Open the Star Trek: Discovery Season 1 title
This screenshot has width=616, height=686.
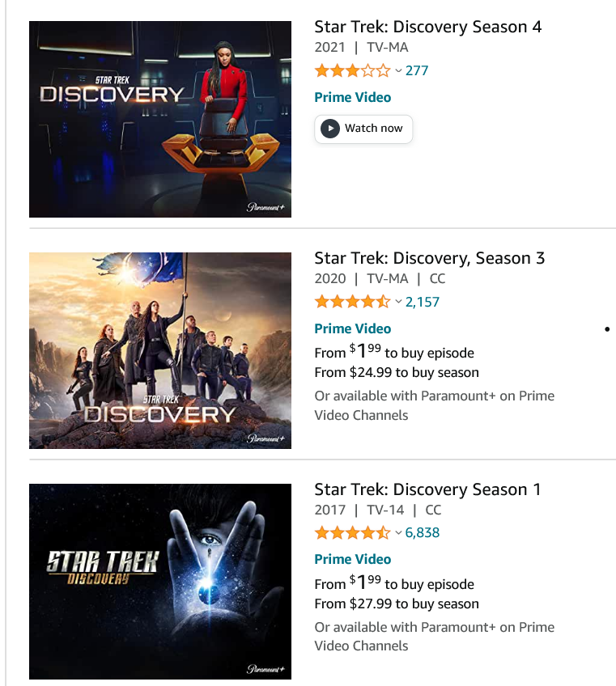tap(427, 489)
